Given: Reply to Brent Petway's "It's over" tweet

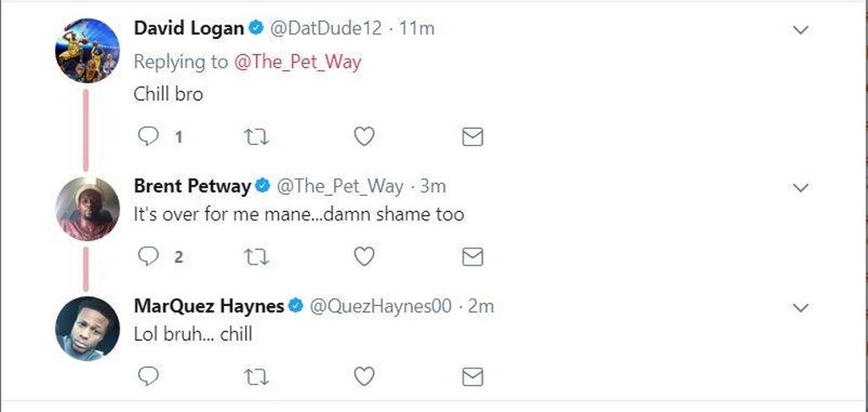Looking at the screenshot, I should pos(148,256).
